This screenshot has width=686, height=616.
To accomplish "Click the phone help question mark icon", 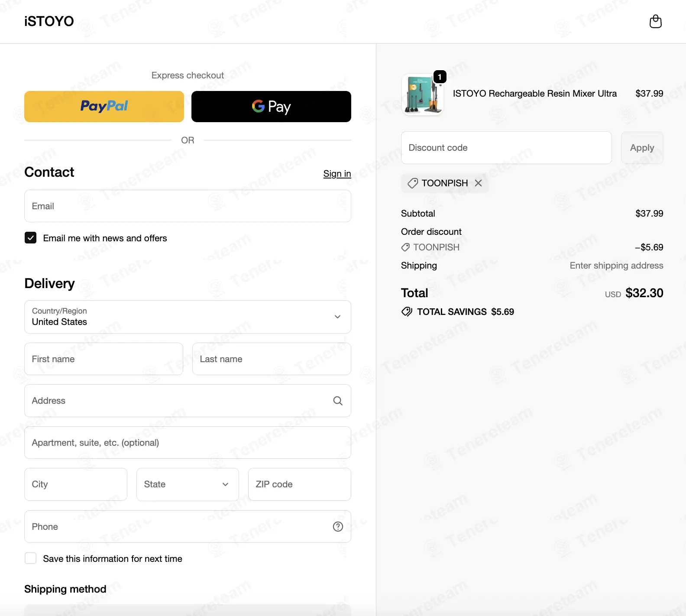I will [x=338, y=527].
